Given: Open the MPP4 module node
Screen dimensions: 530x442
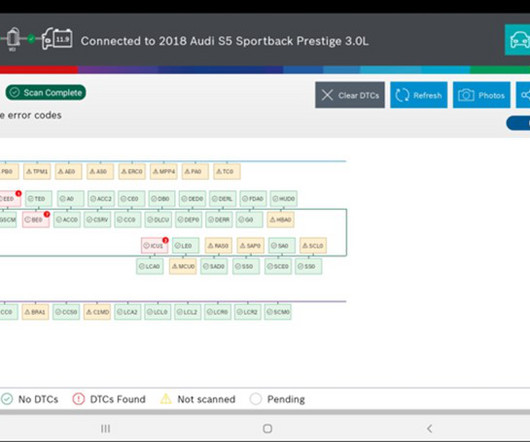Looking at the screenshot, I should (164, 172).
